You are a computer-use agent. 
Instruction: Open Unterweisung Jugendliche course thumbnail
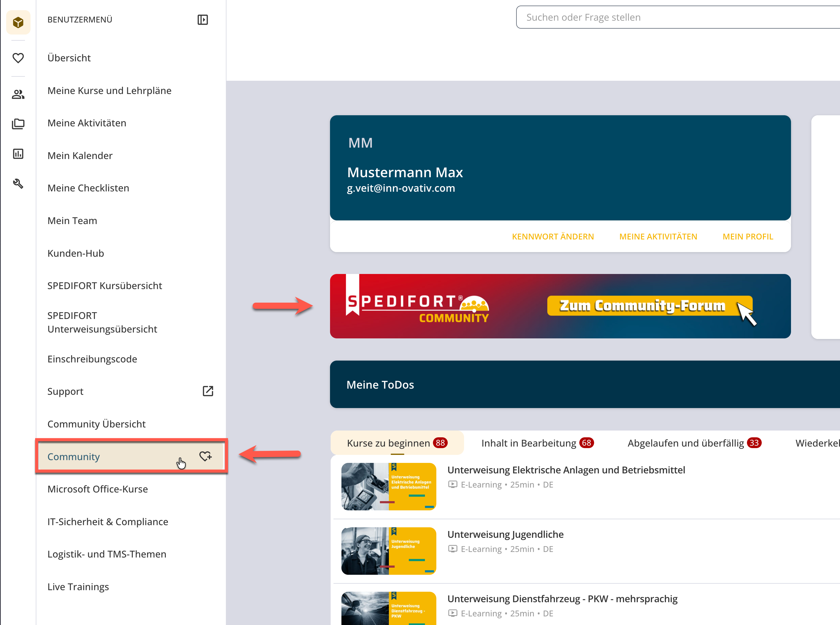pyautogui.click(x=389, y=551)
